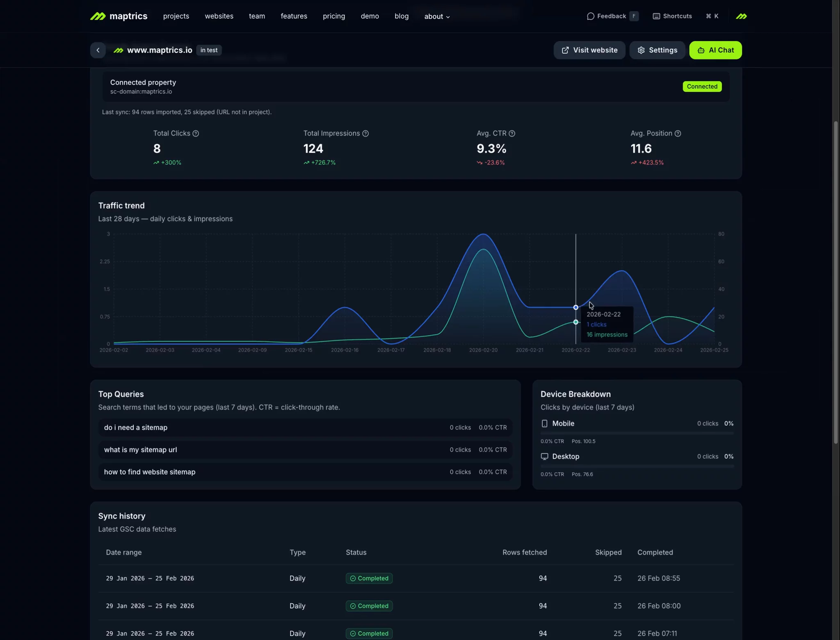Viewport: 840px width, 640px height.
Task: Click the Total Clicks help icon
Action: [x=196, y=133]
